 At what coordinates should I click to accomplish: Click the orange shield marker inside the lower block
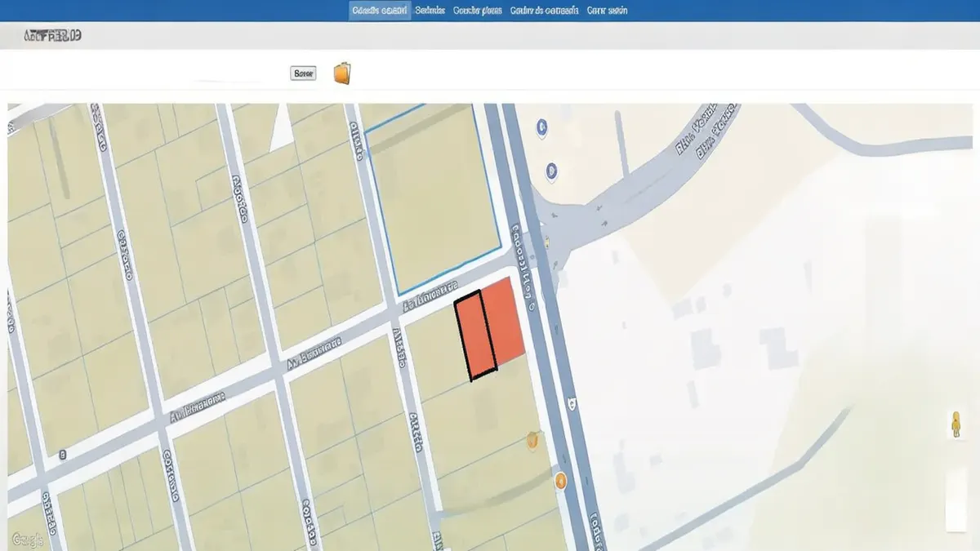point(532,441)
